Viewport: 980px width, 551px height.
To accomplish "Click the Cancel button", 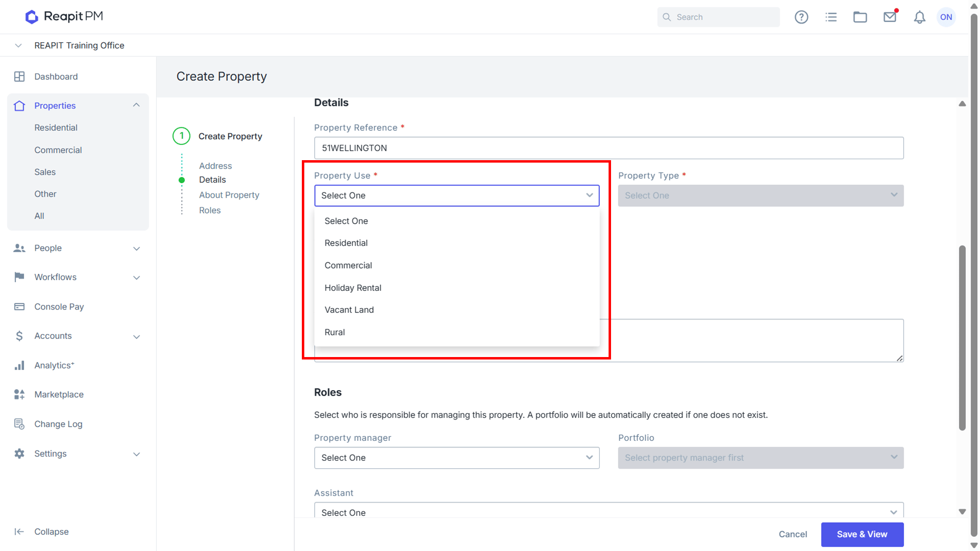I will [793, 534].
